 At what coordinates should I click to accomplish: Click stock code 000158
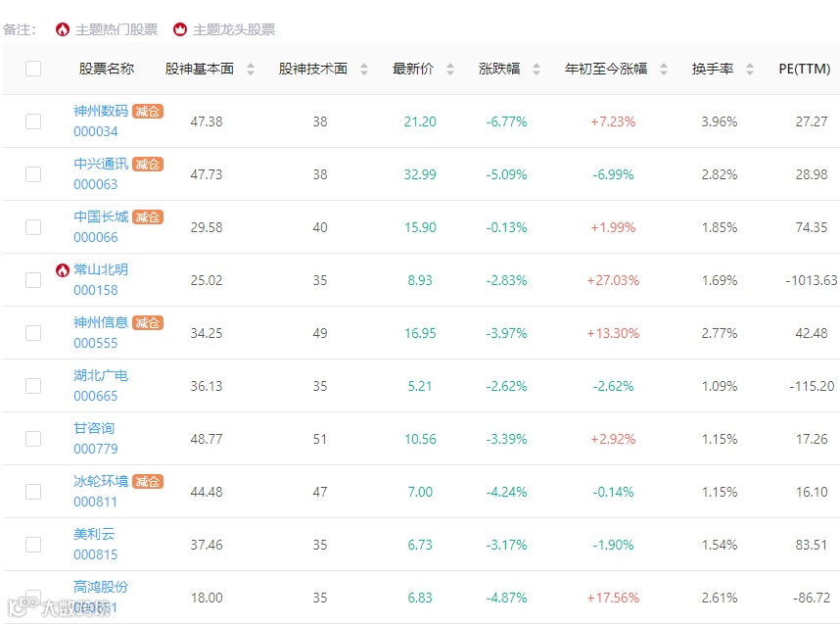point(95,290)
